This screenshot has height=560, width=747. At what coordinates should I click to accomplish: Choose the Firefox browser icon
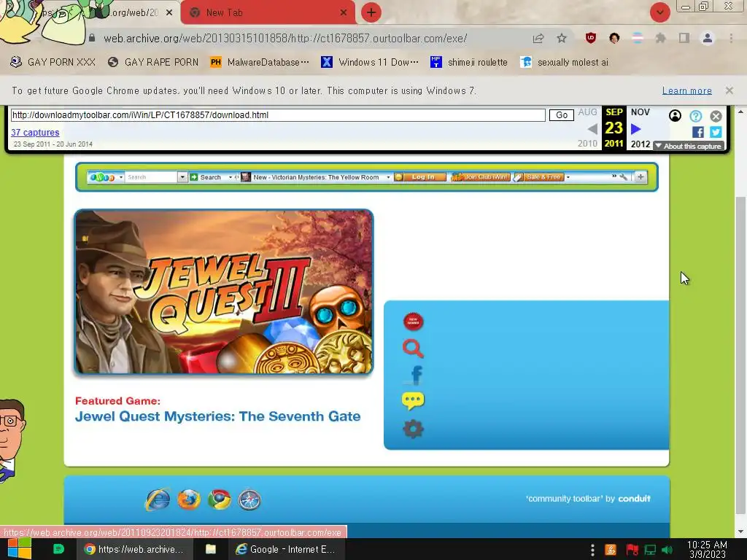click(x=189, y=499)
